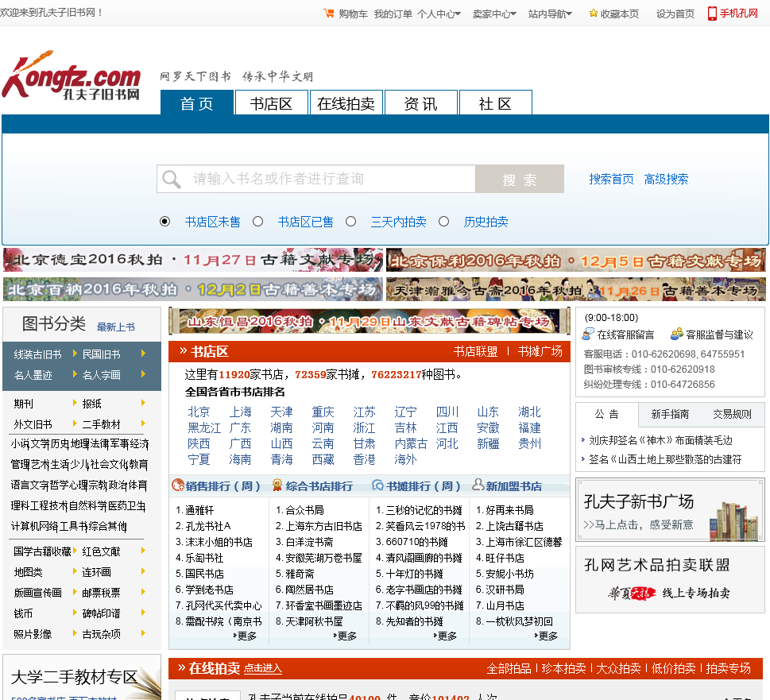Click the 新加盟书店 person icon

pos(478,485)
